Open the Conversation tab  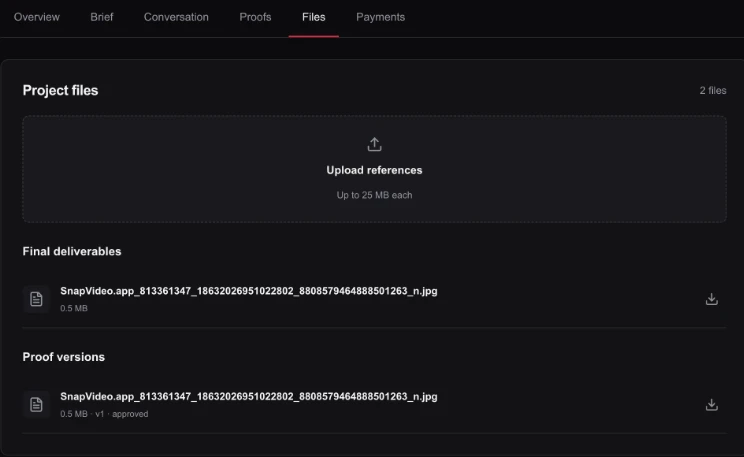[176, 17]
